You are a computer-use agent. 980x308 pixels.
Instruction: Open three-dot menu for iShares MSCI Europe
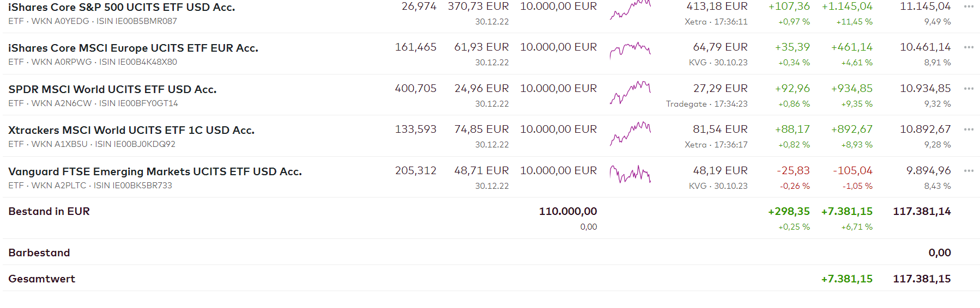pos(968,47)
